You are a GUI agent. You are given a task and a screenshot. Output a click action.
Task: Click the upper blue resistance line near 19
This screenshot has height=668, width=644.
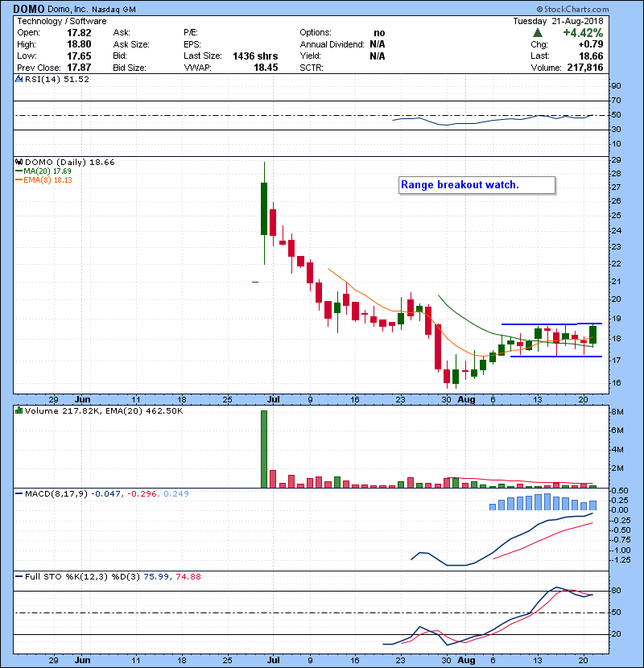[551, 324]
